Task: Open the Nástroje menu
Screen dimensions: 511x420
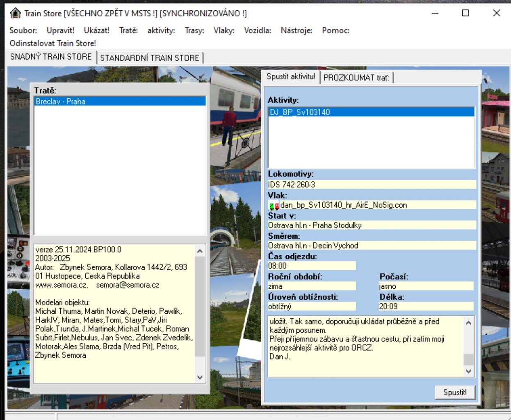Action: pyautogui.click(x=296, y=30)
